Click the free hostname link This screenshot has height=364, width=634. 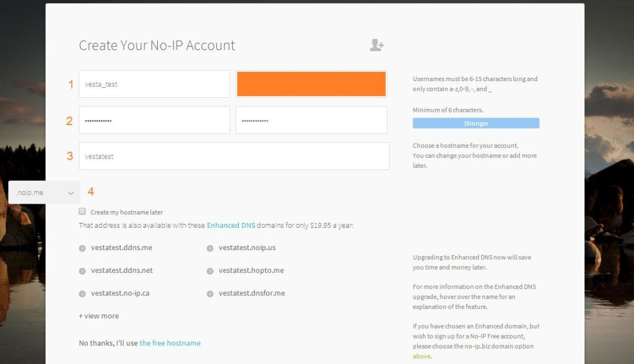170,343
